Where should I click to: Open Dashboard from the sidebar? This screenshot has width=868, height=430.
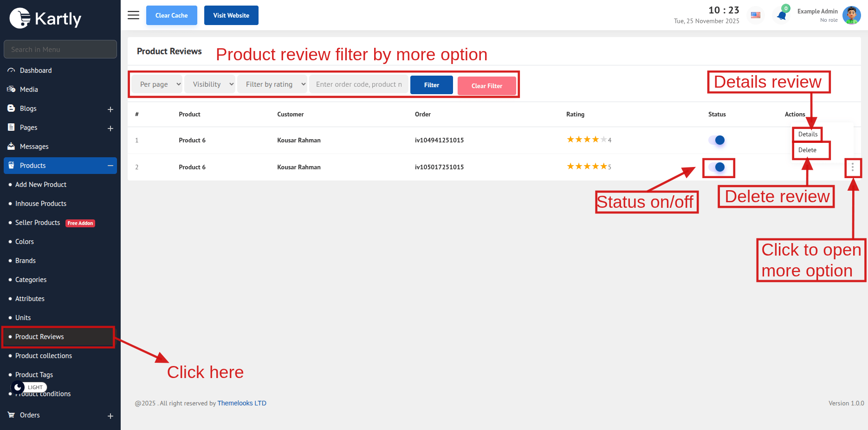tap(36, 71)
